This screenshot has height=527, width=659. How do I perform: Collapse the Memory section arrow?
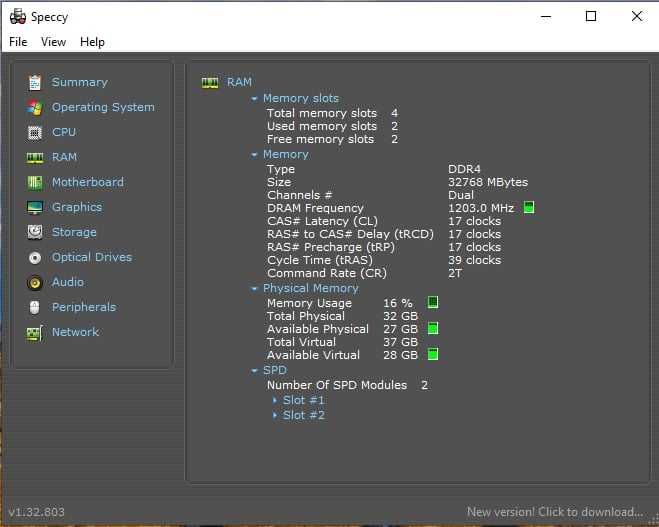point(254,155)
